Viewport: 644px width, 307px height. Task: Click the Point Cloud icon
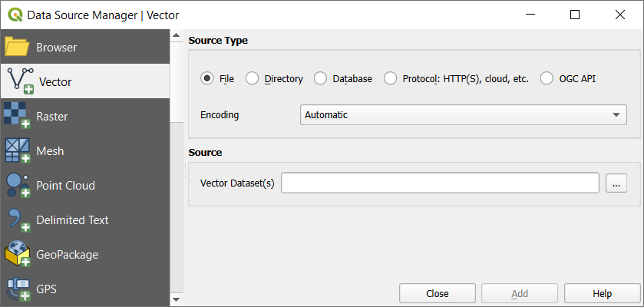[17, 185]
